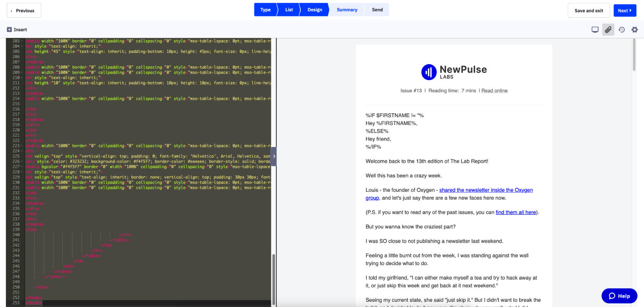
Task: Open the Read online link
Action: pos(494,91)
